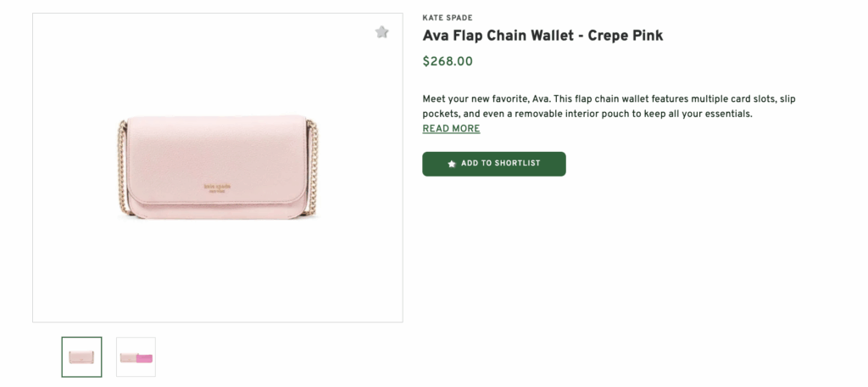The image size is (868, 387).
Task: Click the Kate Spade brand label
Action: [448, 18]
